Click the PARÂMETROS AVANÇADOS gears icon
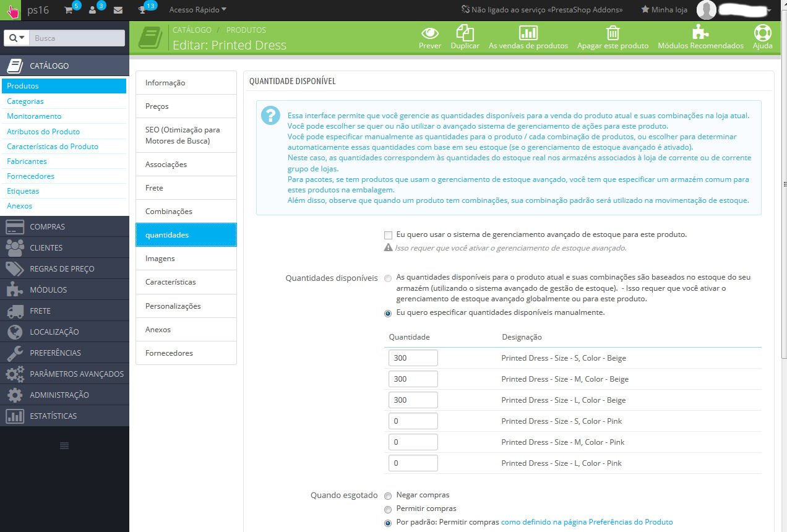The image size is (787, 532). point(15,374)
